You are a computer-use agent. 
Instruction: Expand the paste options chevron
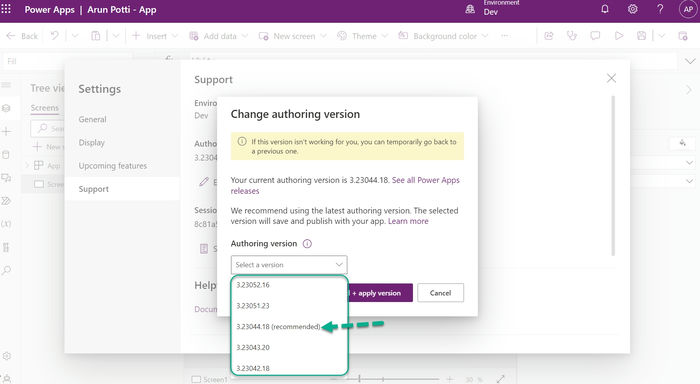pyautogui.click(x=116, y=36)
